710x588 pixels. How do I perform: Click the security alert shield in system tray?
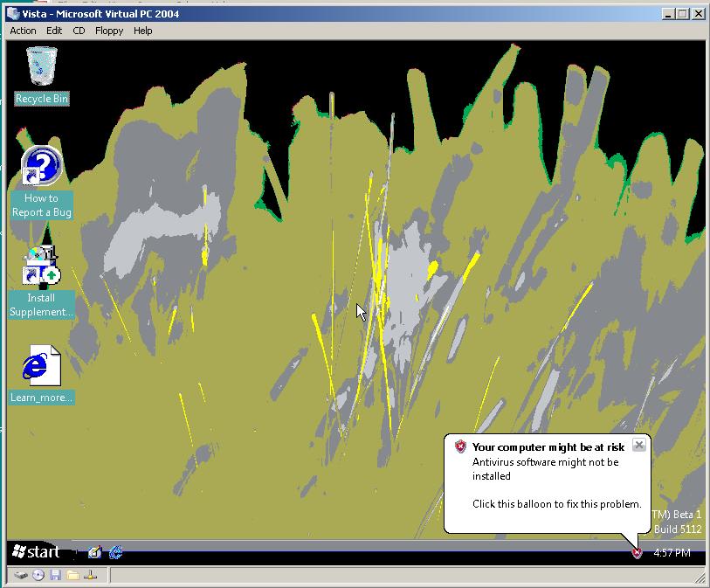(x=637, y=553)
